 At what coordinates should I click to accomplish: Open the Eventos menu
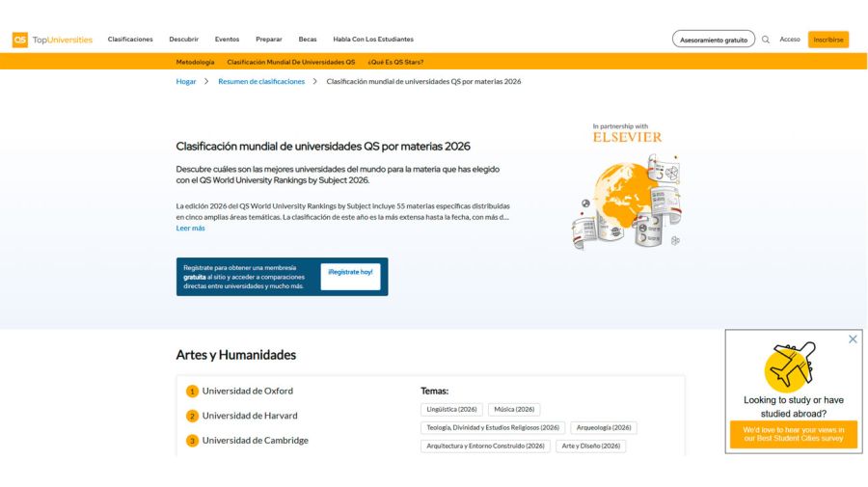pos(227,40)
